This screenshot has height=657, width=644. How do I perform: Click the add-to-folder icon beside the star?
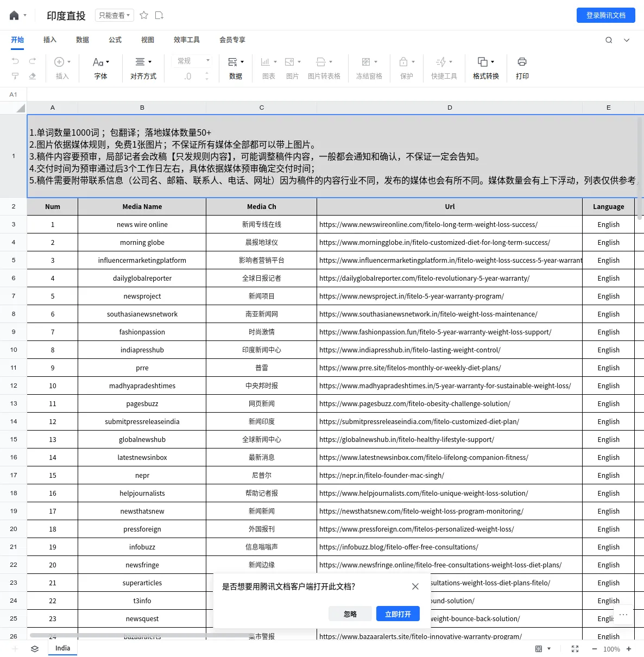(159, 15)
